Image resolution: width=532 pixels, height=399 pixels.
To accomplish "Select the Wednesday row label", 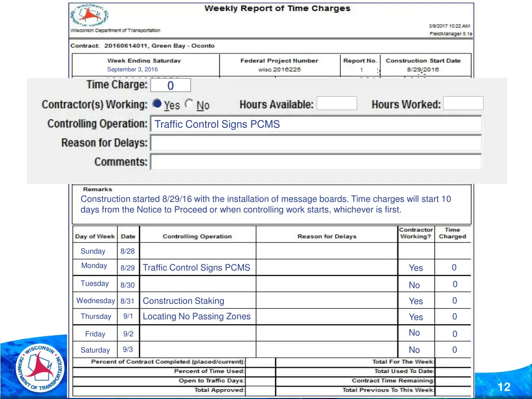I will (96, 301).
